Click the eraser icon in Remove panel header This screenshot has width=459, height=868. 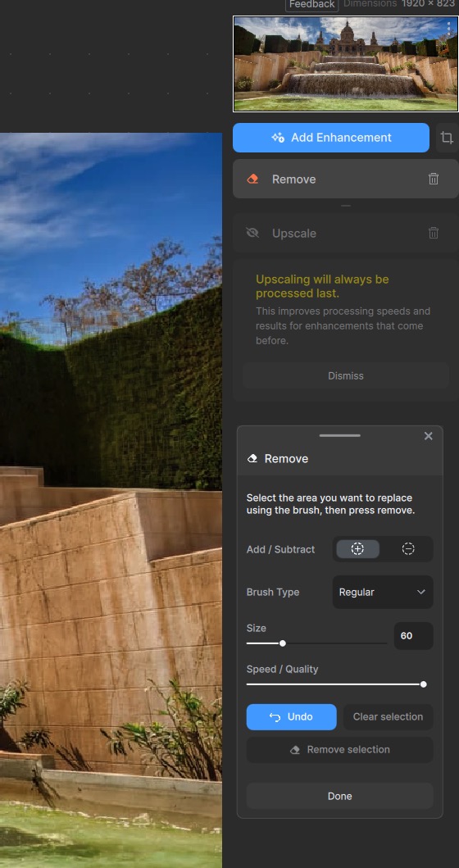(252, 458)
